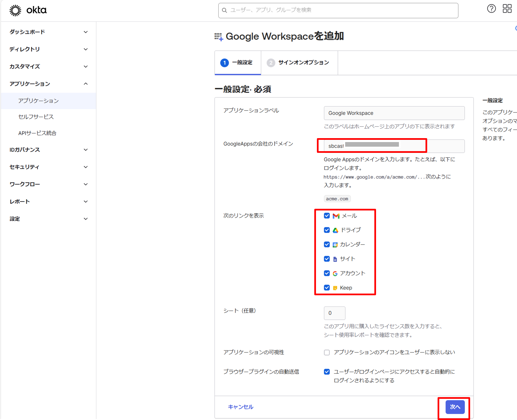Click the Google Calendar icon
The width and height of the screenshot is (517, 420).
tap(335, 245)
